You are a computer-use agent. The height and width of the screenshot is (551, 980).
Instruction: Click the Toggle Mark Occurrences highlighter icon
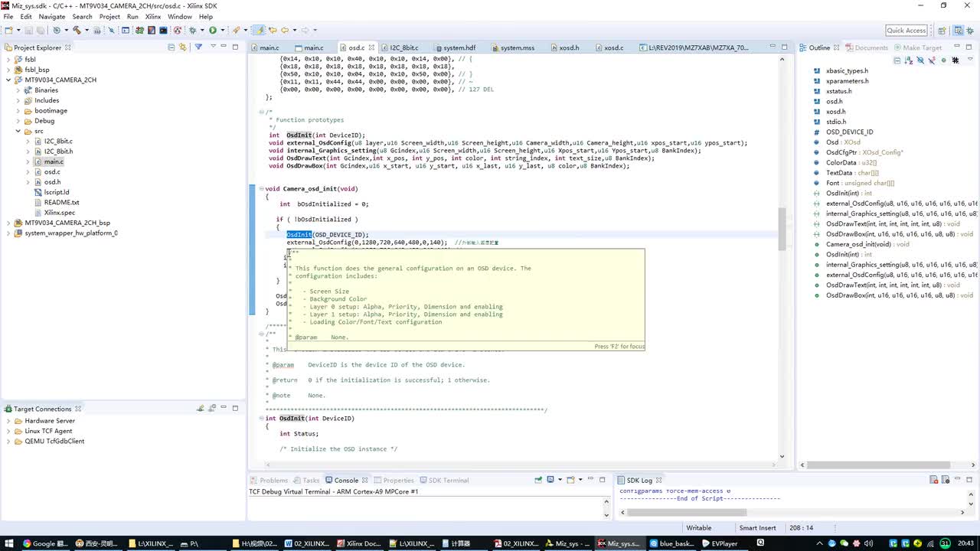coord(259,31)
